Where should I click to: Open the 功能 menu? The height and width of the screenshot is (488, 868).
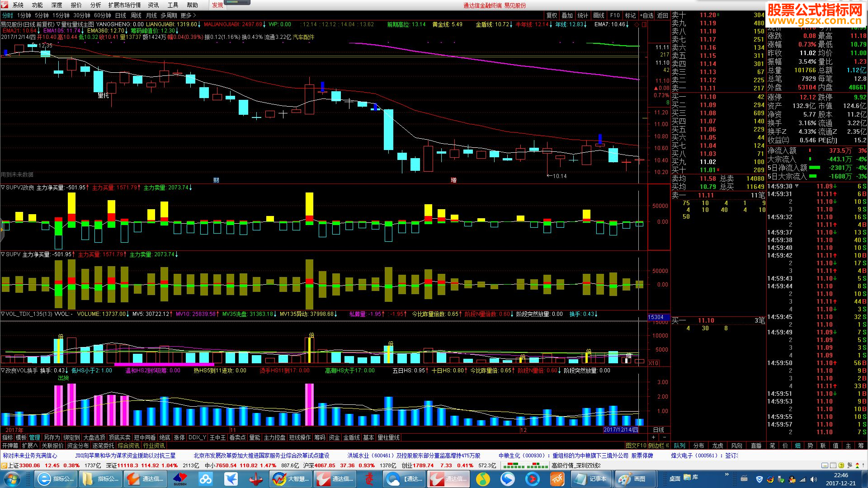tap(38, 5)
